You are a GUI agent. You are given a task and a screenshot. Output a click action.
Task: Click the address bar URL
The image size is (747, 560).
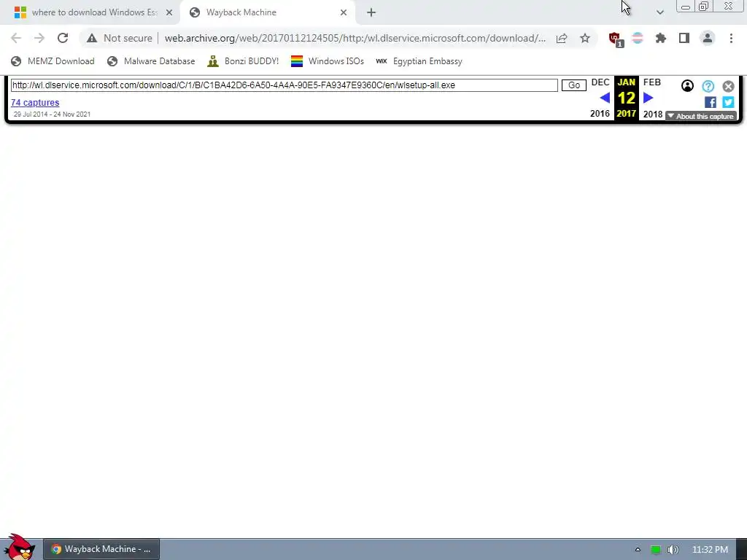pyautogui.click(x=355, y=38)
